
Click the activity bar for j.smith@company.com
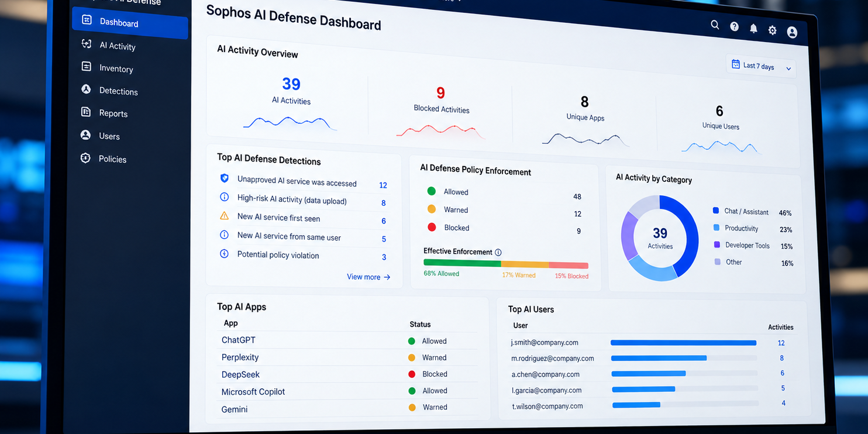683,343
